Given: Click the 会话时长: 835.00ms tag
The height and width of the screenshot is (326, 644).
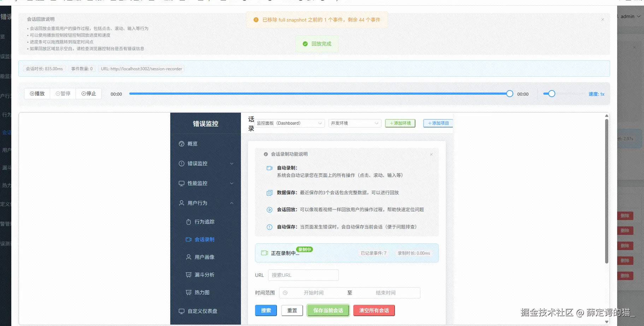Looking at the screenshot, I should coord(44,69).
